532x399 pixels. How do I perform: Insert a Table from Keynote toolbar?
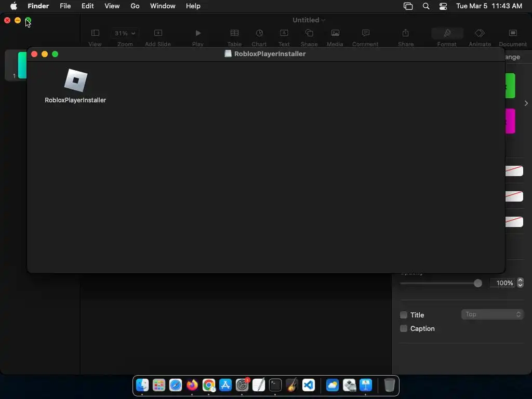coord(234,33)
